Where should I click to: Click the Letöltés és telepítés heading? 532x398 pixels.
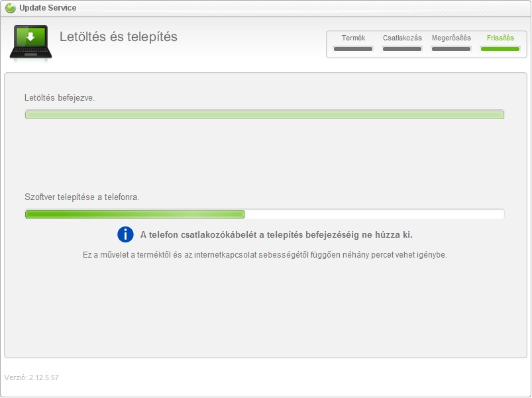tap(119, 36)
